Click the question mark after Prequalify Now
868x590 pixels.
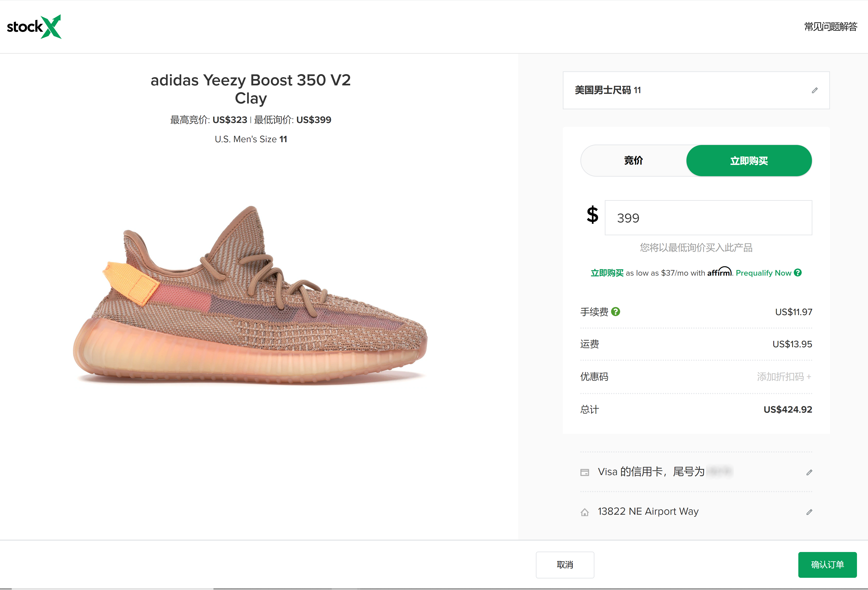tap(798, 273)
